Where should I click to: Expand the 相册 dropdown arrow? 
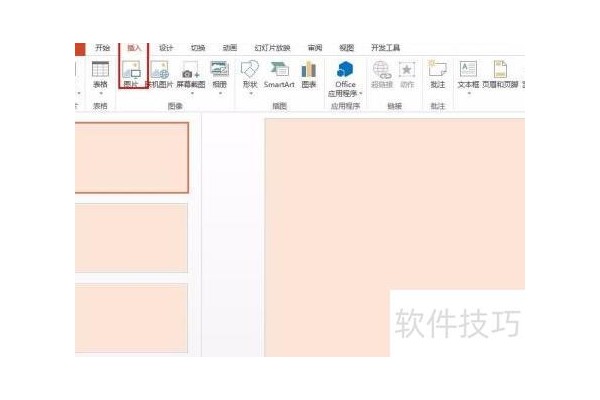coord(220,93)
